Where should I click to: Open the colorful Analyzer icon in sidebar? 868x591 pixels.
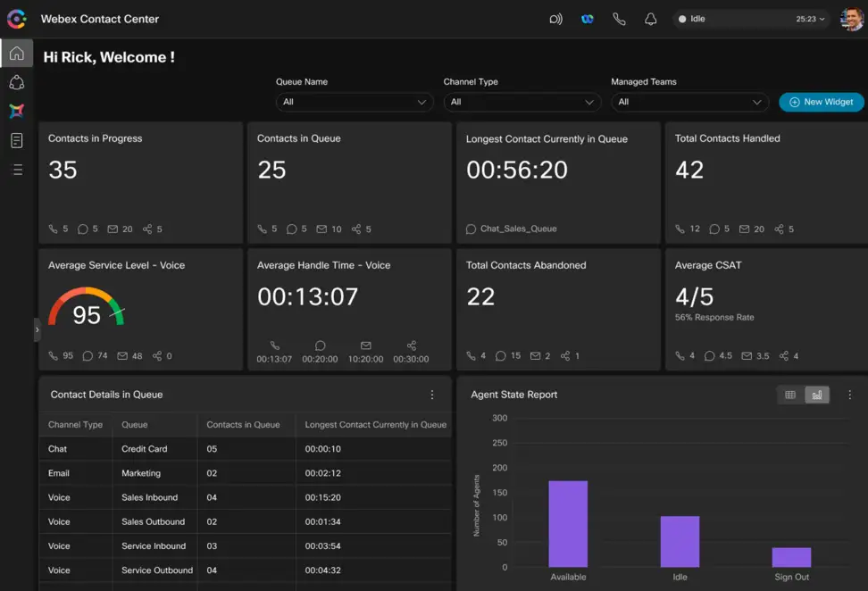pos(17,111)
